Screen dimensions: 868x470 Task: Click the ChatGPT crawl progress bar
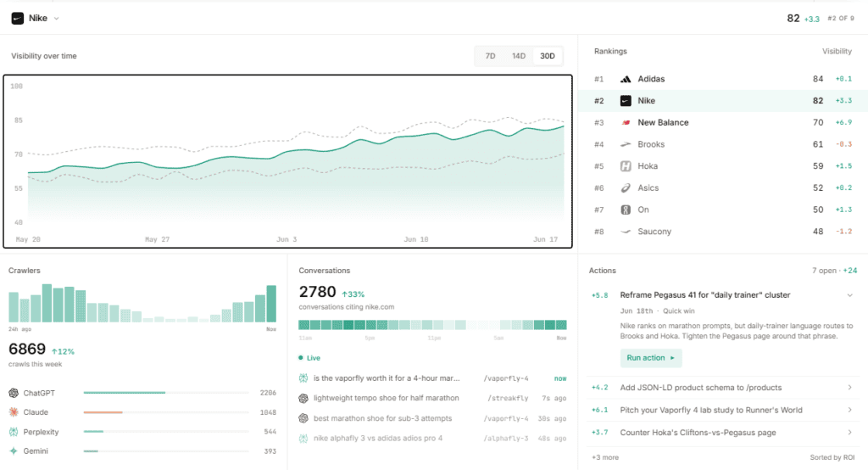166,393
